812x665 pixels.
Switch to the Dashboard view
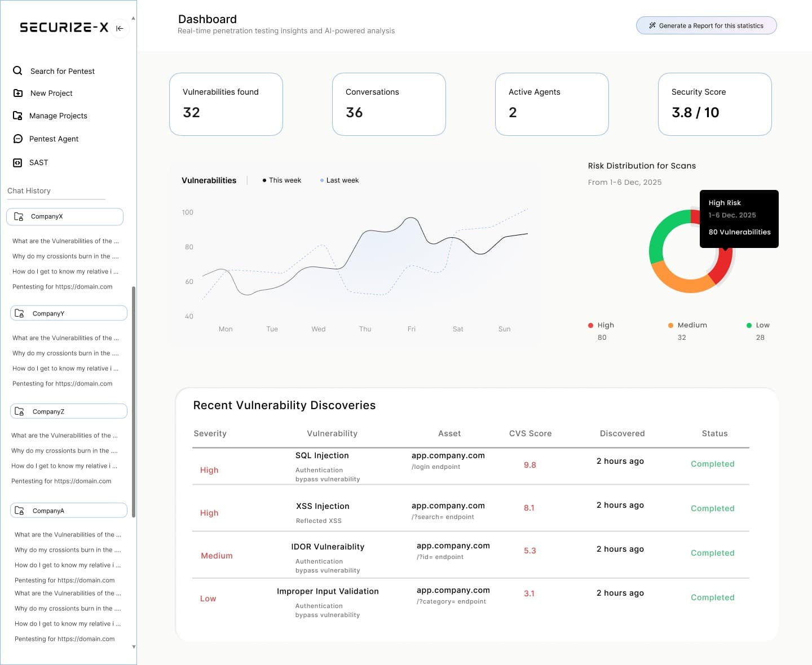(x=207, y=19)
